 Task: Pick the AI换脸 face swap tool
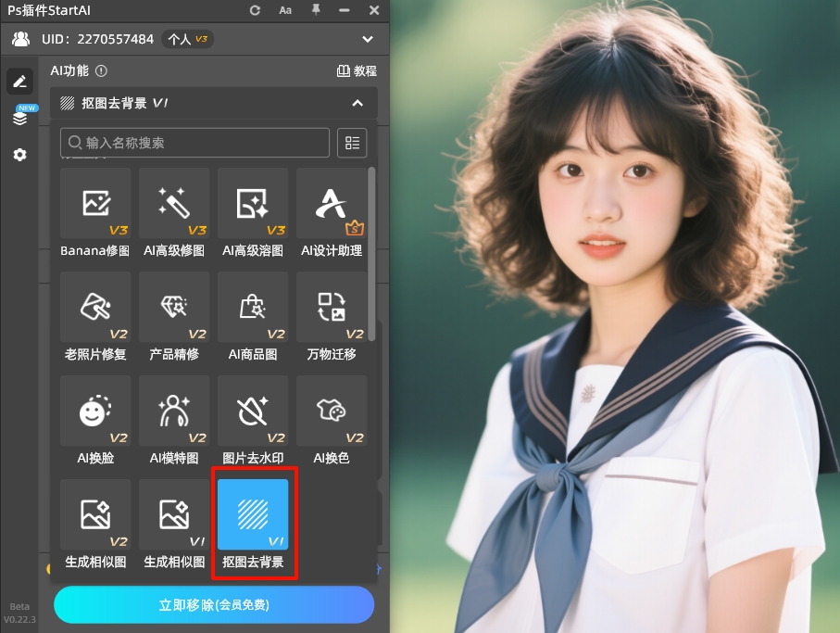(x=95, y=411)
